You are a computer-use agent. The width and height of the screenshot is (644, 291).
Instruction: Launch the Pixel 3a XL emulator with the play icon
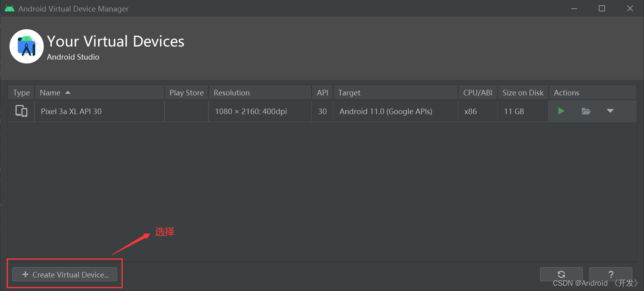click(x=561, y=111)
